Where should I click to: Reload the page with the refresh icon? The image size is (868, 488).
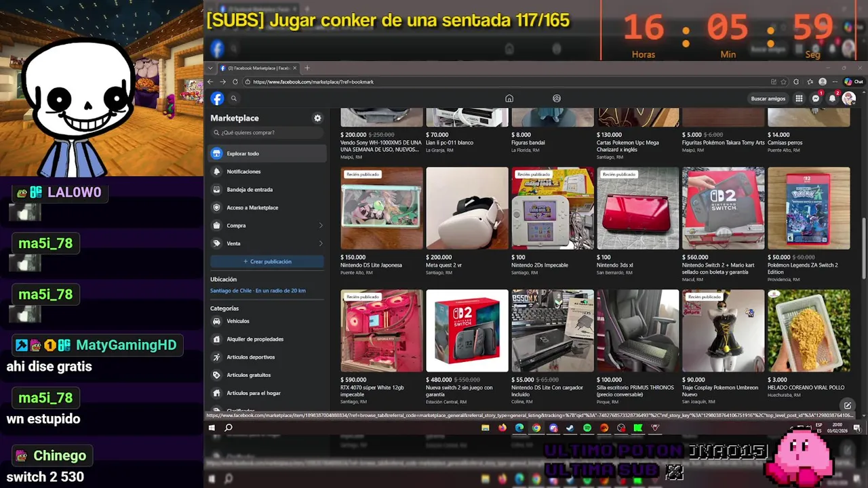(x=235, y=81)
